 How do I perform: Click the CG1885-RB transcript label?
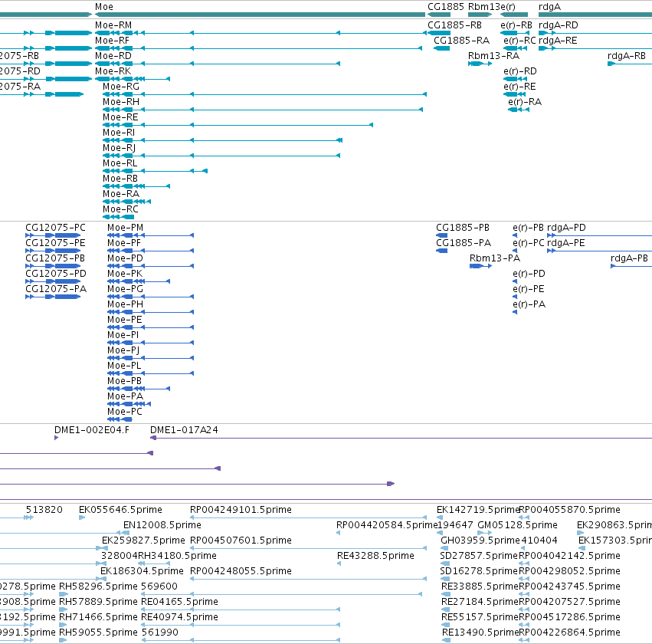point(454,25)
